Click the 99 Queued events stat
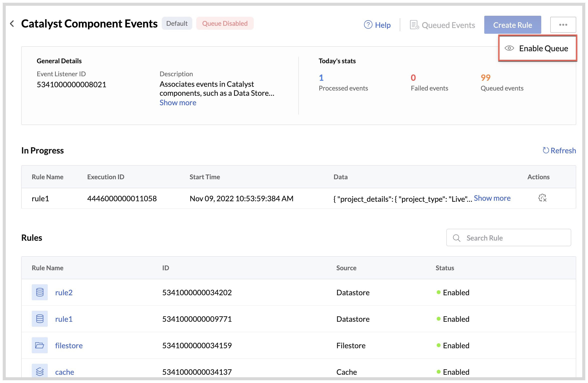 [x=485, y=78]
